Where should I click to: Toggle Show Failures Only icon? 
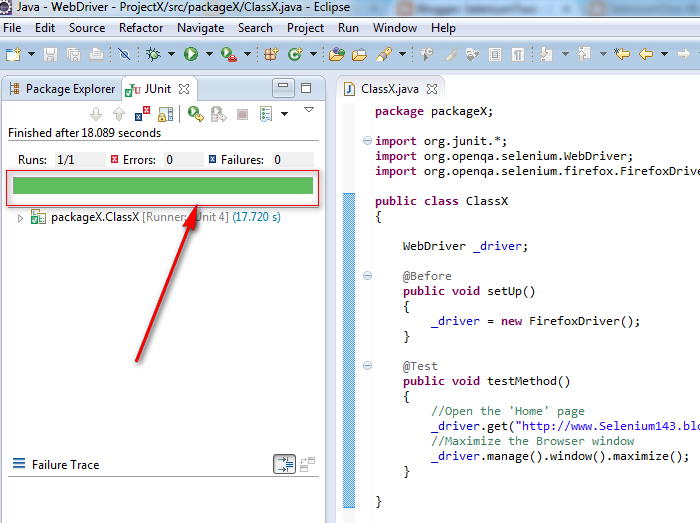(142, 114)
